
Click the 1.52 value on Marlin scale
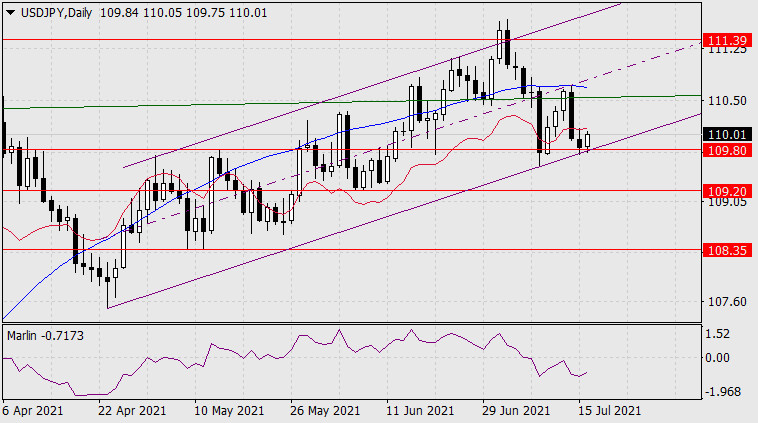coord(717,334)
